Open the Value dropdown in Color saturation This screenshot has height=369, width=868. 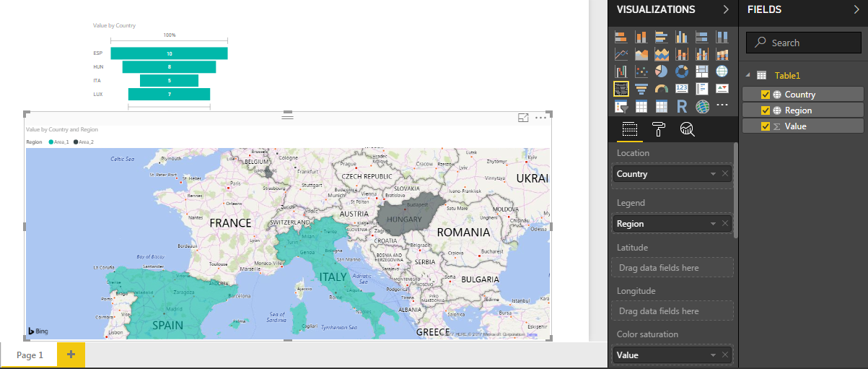coord(714,355)
